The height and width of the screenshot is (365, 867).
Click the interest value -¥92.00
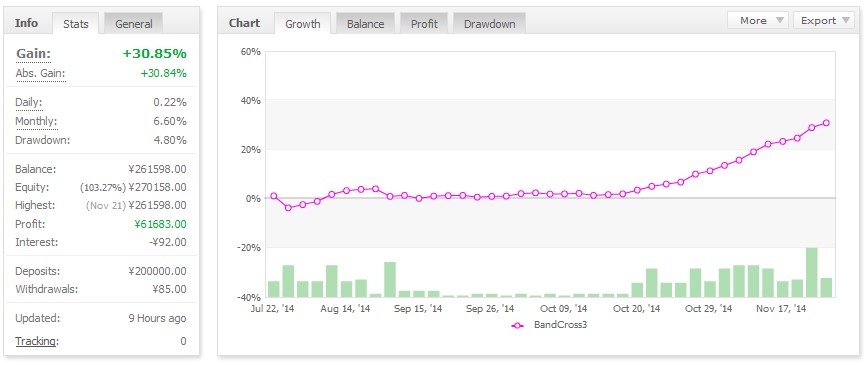[169, 242]
